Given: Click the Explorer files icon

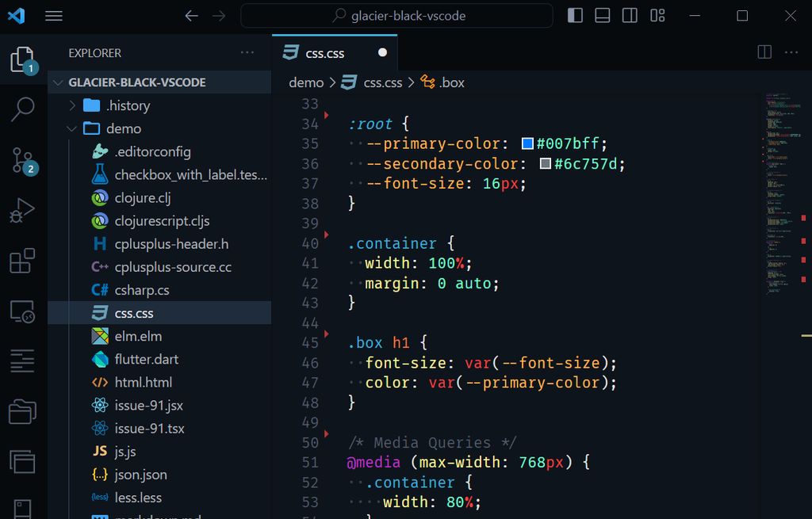Looking at the screenshot, I should (22, 60).
